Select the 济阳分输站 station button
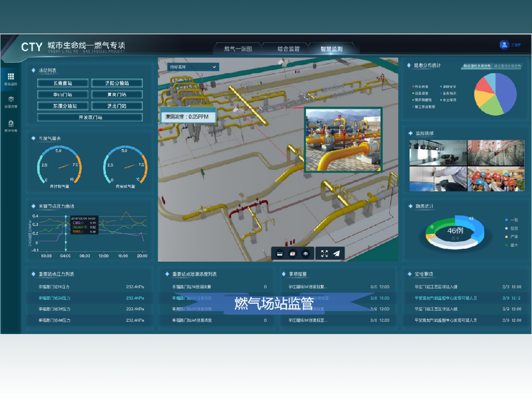The image size is (532, 399). [117, 83]
